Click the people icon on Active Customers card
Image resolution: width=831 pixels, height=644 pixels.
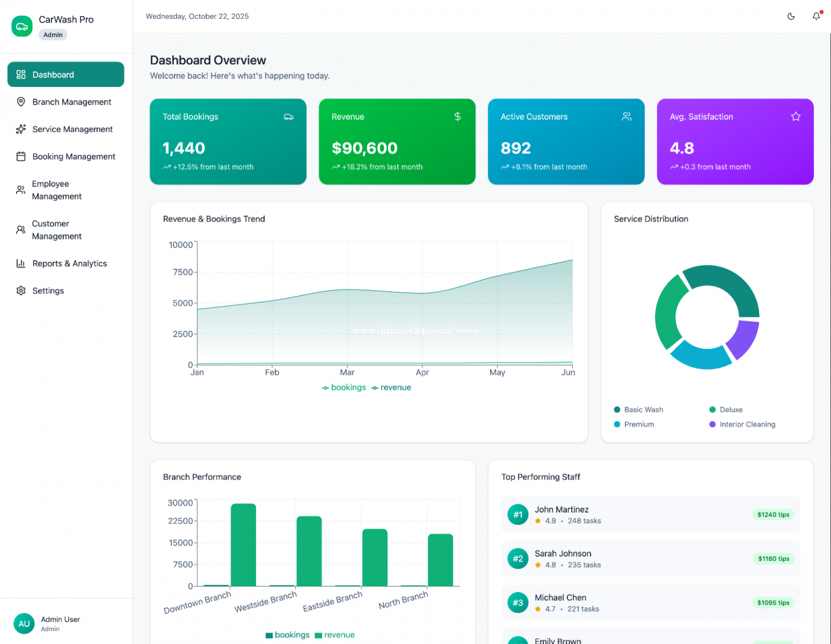[x=627, y=116]
